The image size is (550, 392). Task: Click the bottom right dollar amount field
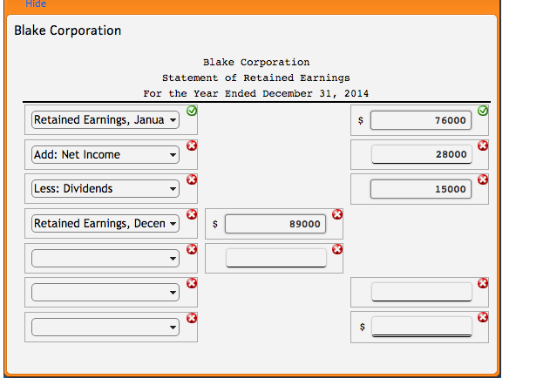tap(421, 328)
